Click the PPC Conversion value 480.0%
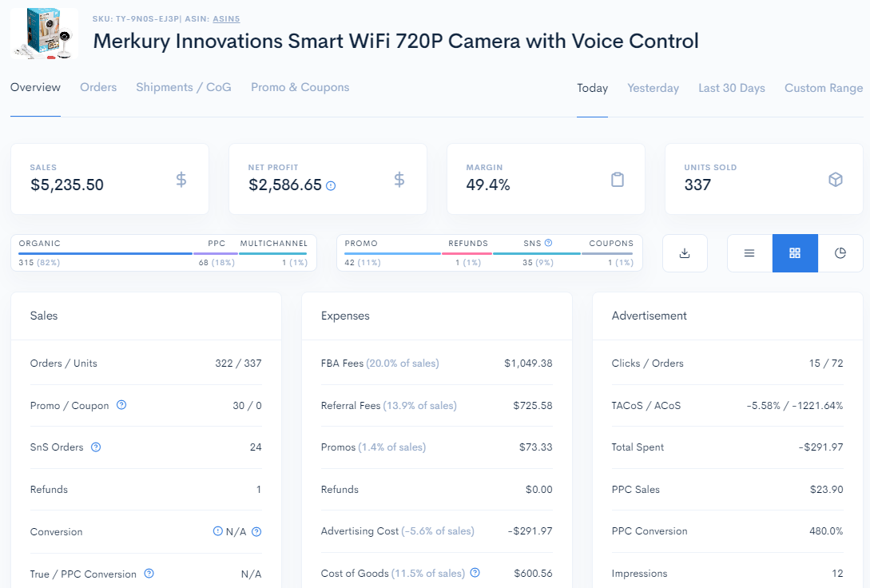This screenshot has height=588, width=870. 826,530
